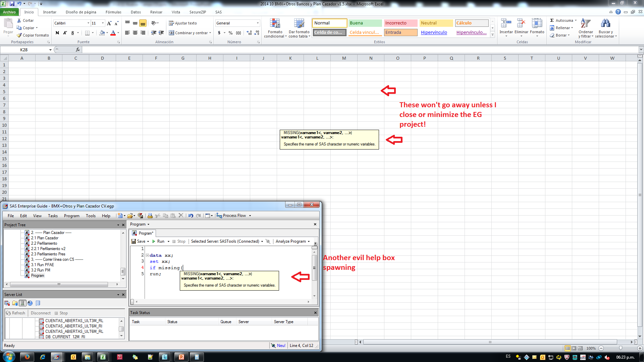Switch to the Fórmulas ribbon tab

113,12
